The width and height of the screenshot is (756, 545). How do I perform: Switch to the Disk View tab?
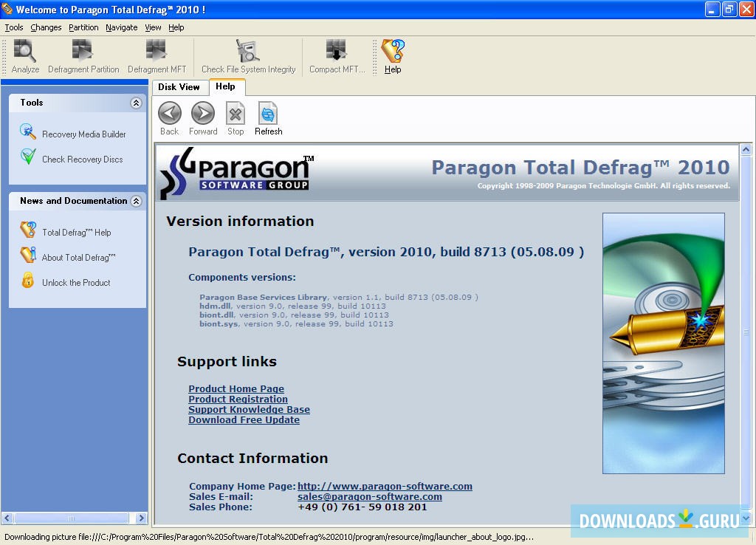click(179, 86)
